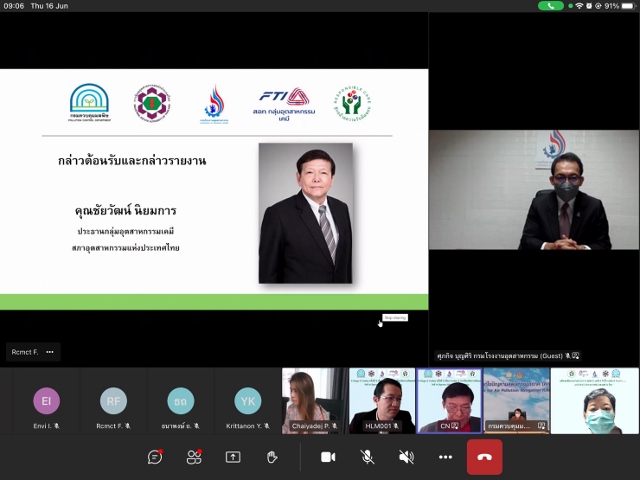Tap the red leave call button

coord(484,457)
